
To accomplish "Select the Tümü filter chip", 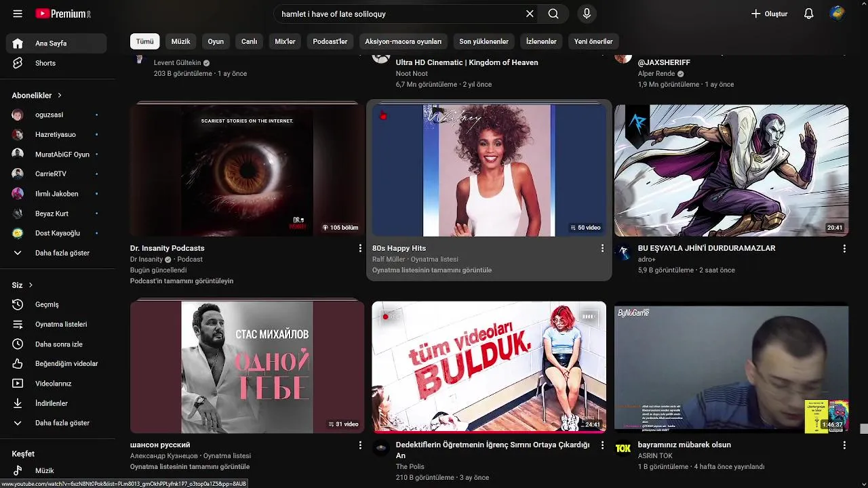I will point(145,41).
